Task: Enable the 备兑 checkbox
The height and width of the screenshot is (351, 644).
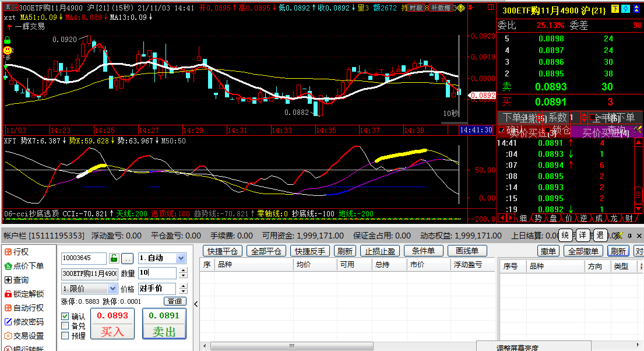Action: (x=65, y=326)
